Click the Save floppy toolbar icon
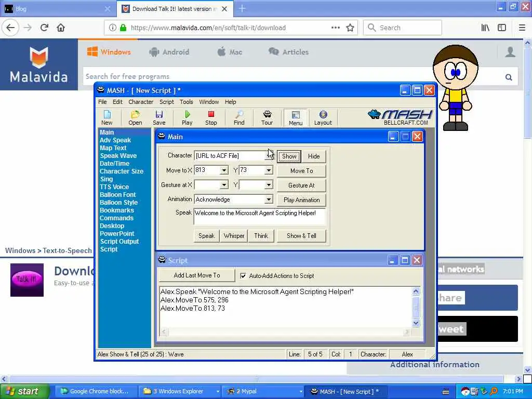 [159, 118]
